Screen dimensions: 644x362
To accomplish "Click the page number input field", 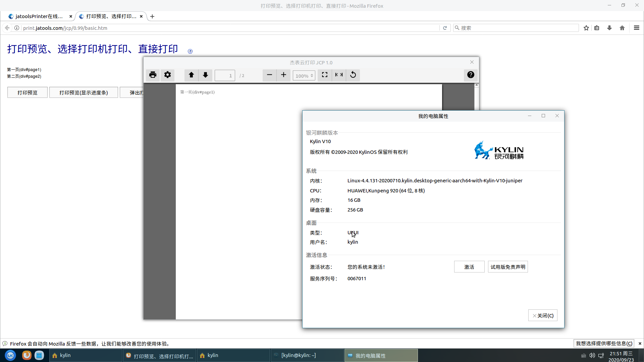I will tap(225, 76).
